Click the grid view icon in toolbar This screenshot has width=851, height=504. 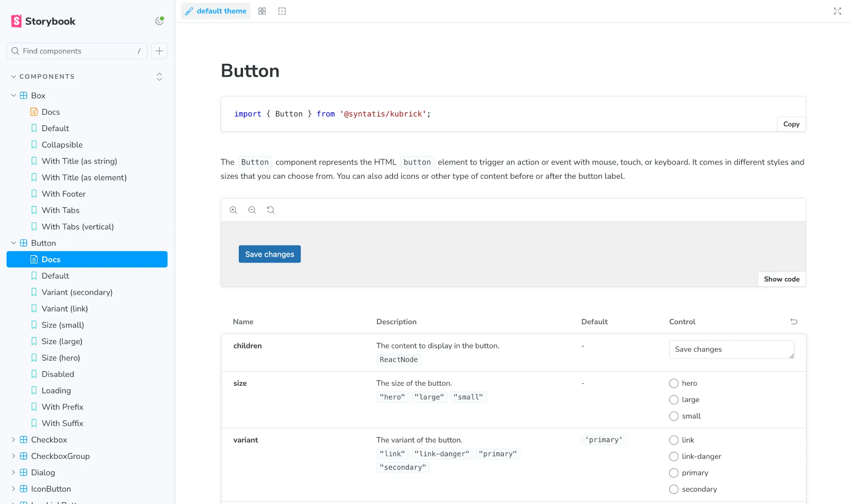point(262,11)
